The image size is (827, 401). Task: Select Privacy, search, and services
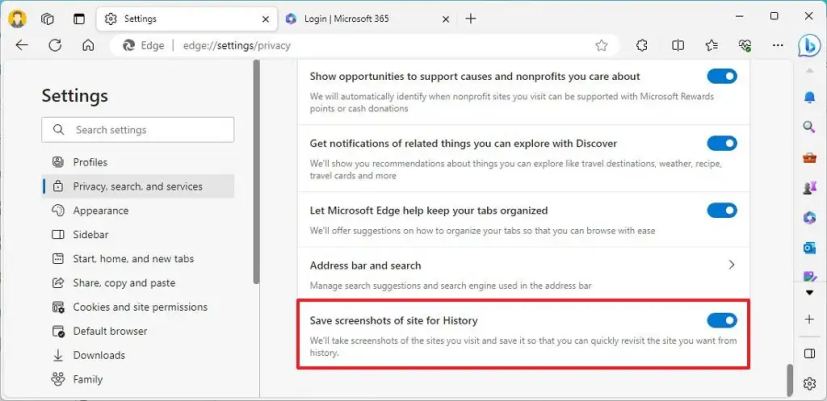(x=138, y=186)
